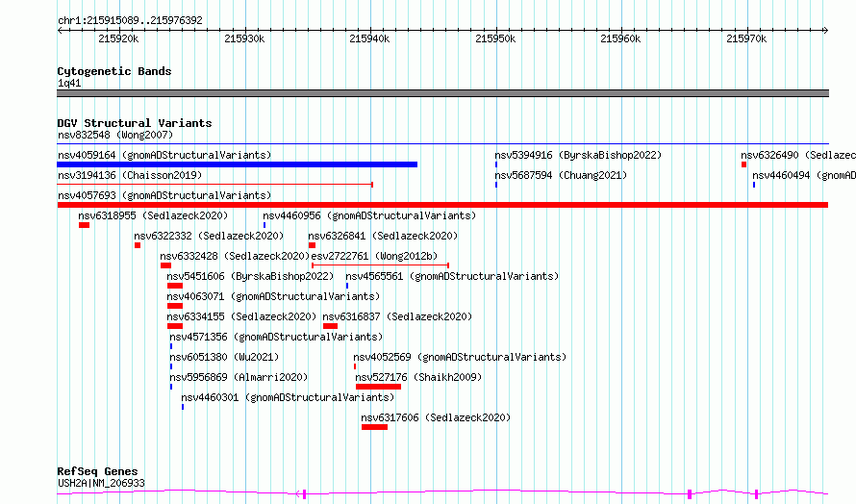856x504 pixels.
Task: Open nsv832548 (Wong2007) variant label
Action: 115,135
